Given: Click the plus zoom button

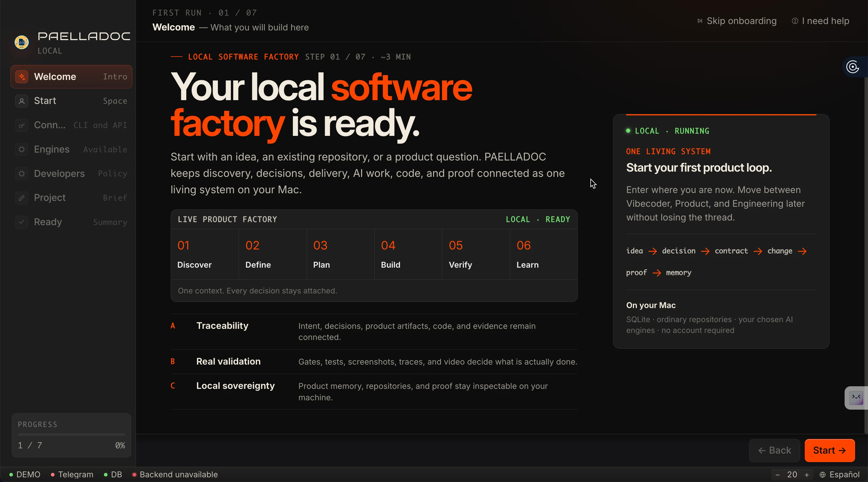Looking at the screenshot, I should (807, 475).
